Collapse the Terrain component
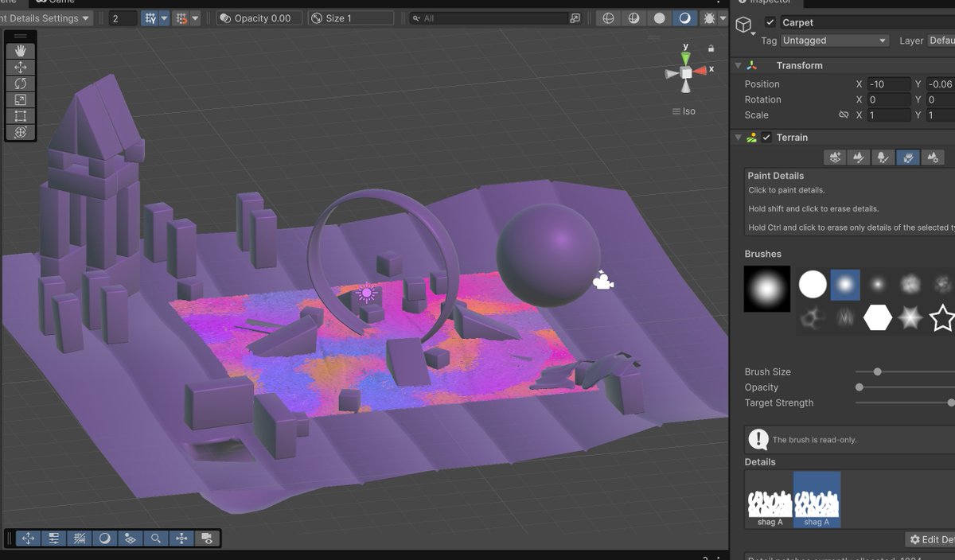The width and height of the screenshot is (955, 560). 738,138
